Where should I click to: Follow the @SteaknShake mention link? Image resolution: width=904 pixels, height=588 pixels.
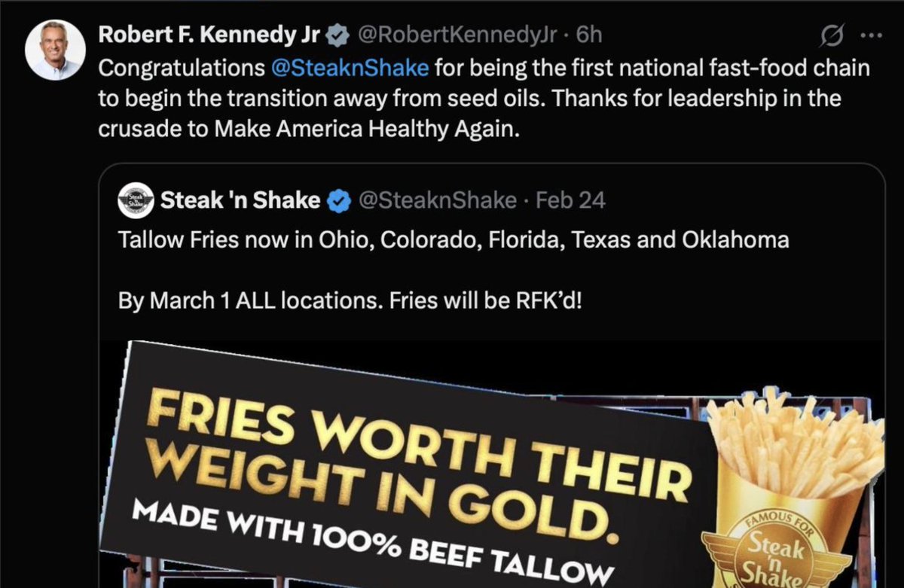[x=350, y=69]
